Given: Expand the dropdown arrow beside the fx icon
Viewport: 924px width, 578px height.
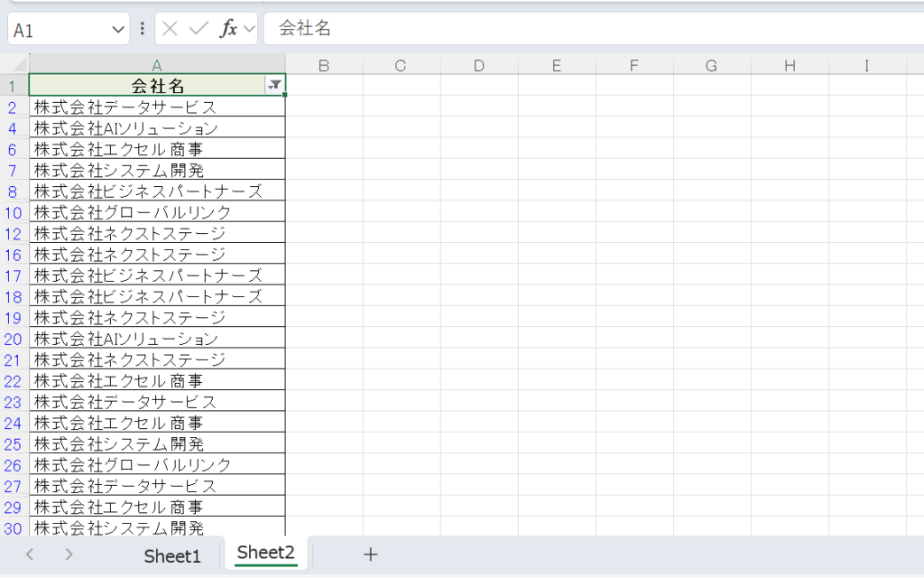Looking at the screenshot, I should click(249, 29).
